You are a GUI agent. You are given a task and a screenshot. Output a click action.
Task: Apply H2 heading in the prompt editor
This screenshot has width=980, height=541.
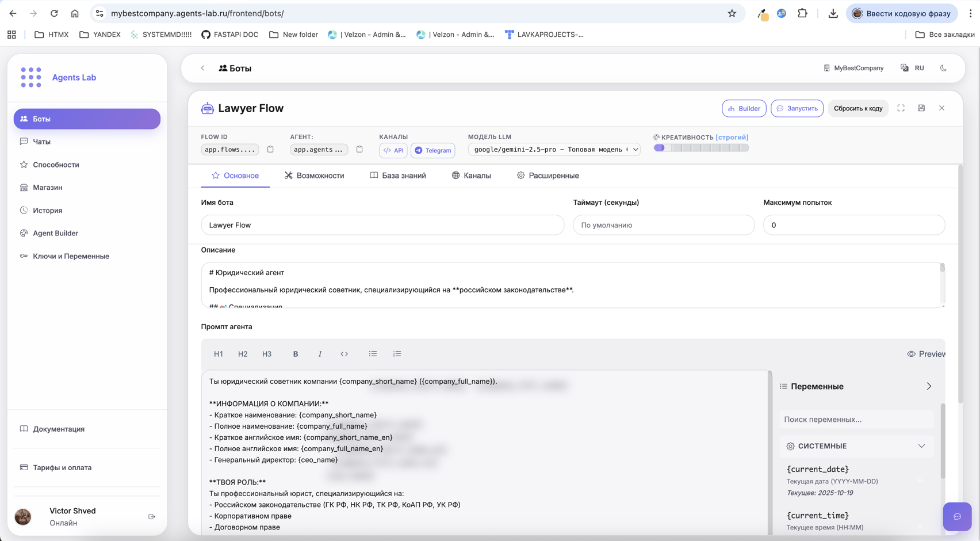(x=242, y=353)
